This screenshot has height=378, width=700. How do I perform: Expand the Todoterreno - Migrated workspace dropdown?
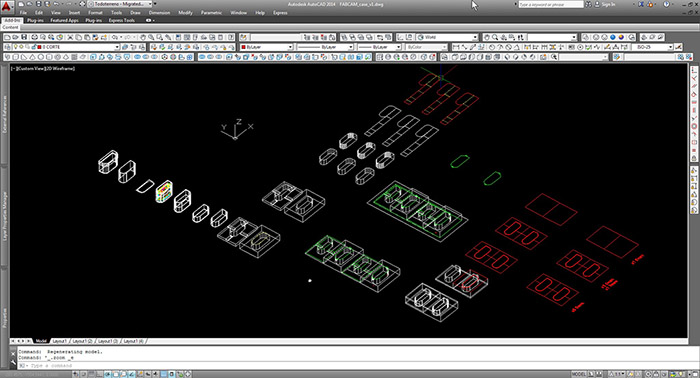click(150, 4)
